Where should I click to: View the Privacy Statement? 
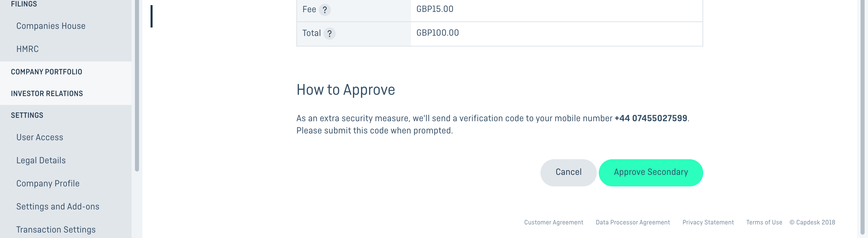(x=708, y=222)
